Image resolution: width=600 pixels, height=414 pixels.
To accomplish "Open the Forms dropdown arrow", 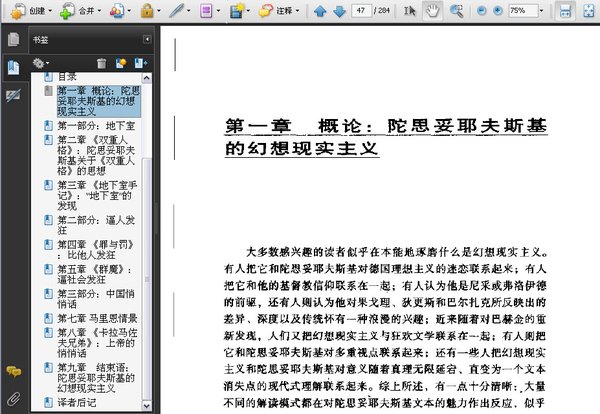I will tap(218, 11).
